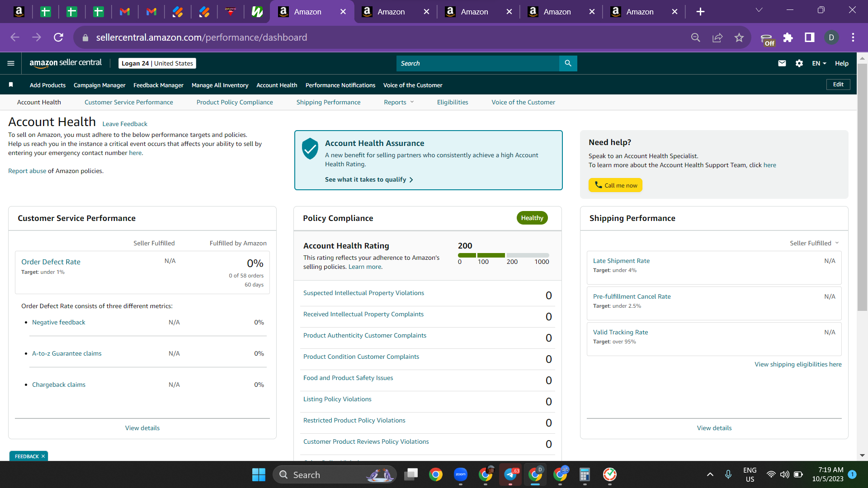
Task: Click the view site information lock icon
Action: [85, 38]
